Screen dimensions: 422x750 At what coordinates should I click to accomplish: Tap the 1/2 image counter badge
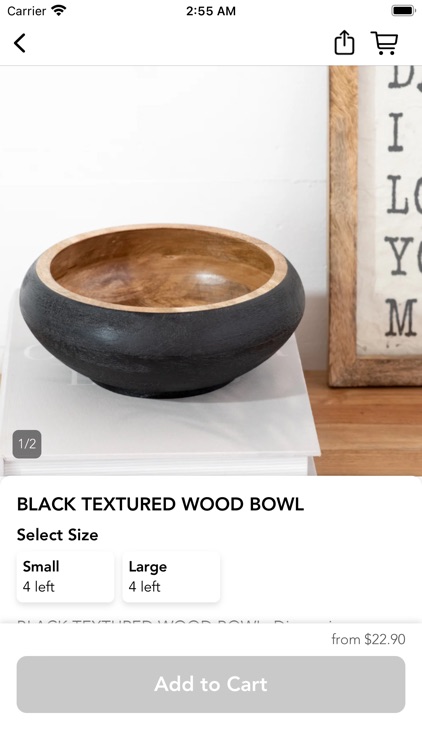click(x=27, y=444)
